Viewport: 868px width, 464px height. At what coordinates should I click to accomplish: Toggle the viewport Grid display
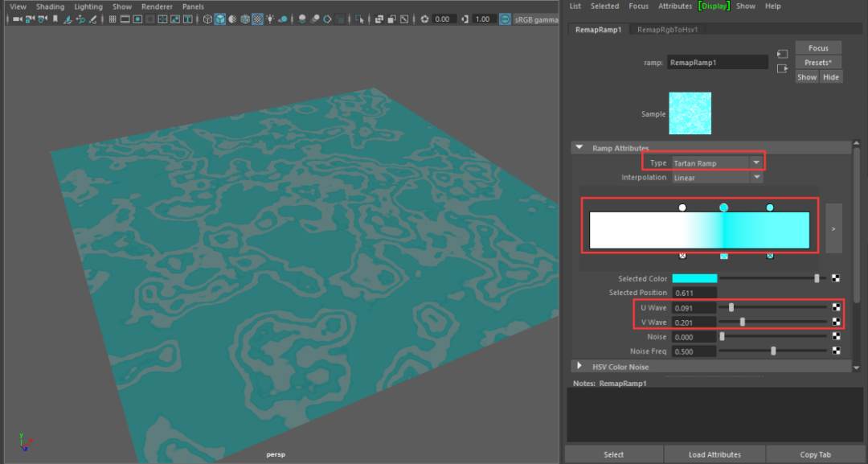pos(113,19)
